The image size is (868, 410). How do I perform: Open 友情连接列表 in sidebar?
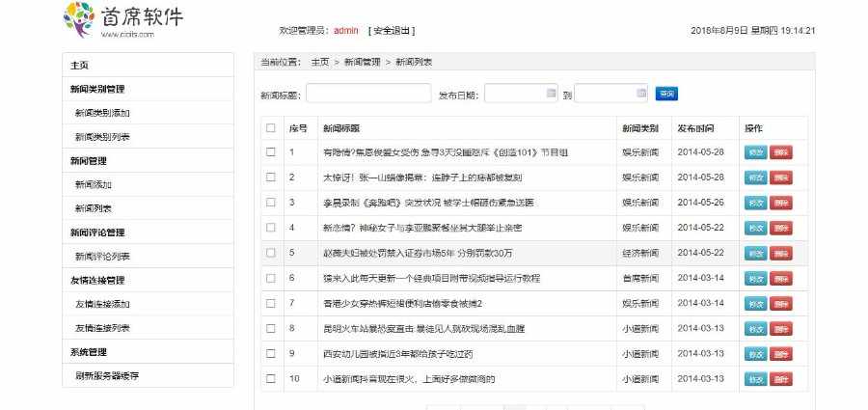click(x=148, y=328)
